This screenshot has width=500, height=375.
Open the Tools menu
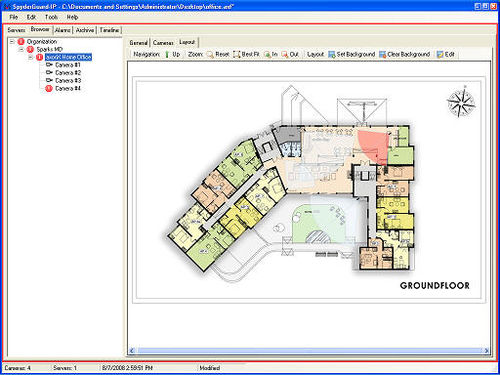pyautogui.click(x=51, y=17)
